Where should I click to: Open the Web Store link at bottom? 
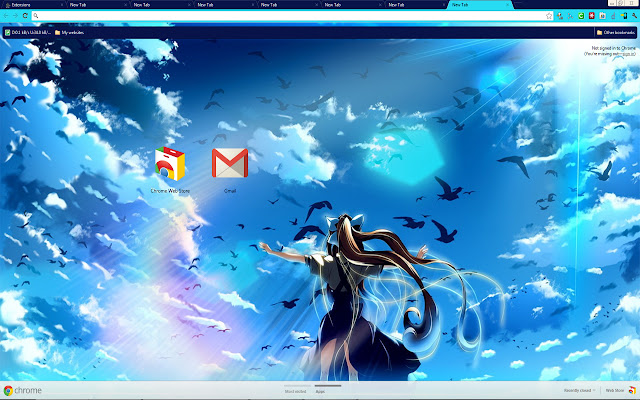pyautogui.click(x=615, y=391)
